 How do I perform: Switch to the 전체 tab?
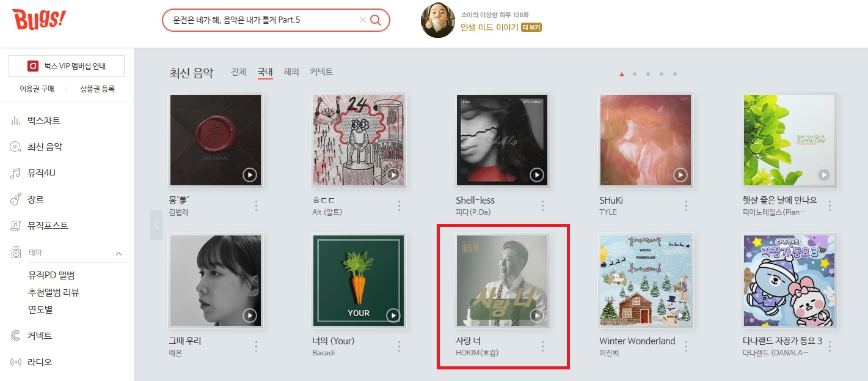pos(239,72)
